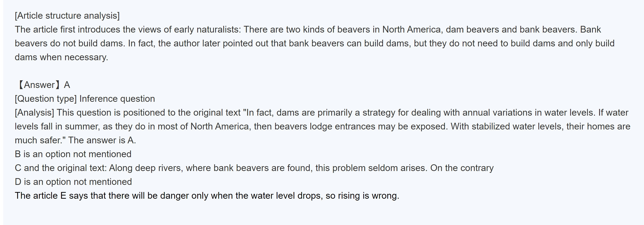644x225 pixels.
Task: Click the sentence "The answer is A."
Action: pyautogui.click(x=102, y=140)
